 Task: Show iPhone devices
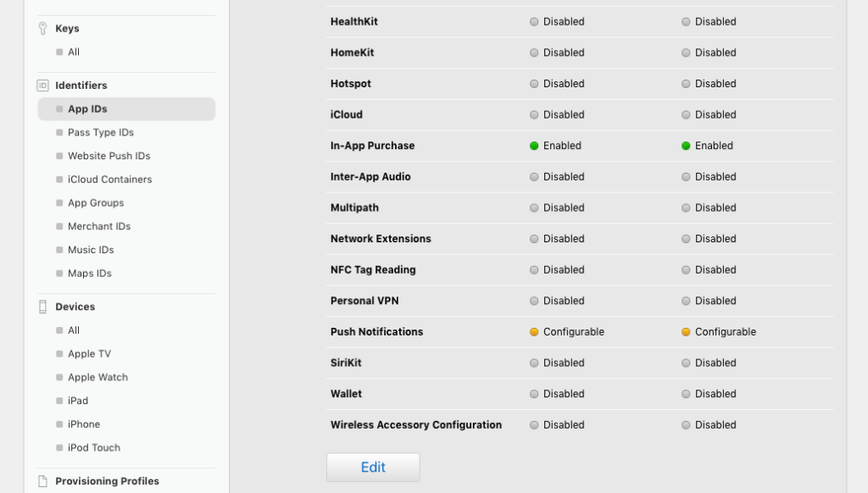tap(84, 424)
